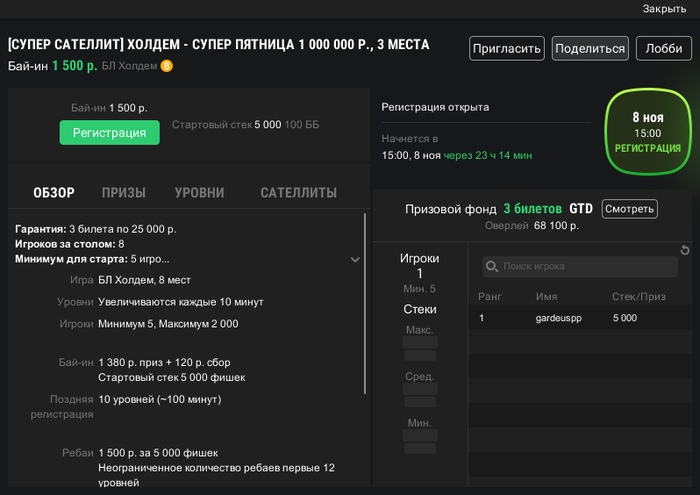Image resolution: width=700 pixels, height=495 pixels.
Task: Sort by Ранг column header
Action: click(490, 296)
